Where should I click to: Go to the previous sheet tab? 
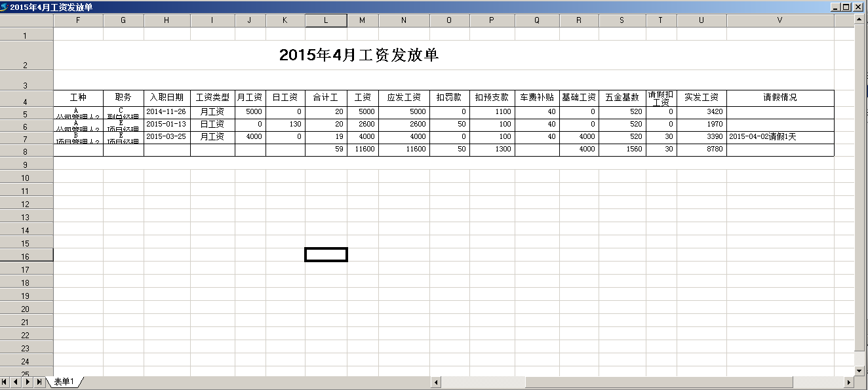click(x=16, y=381)
